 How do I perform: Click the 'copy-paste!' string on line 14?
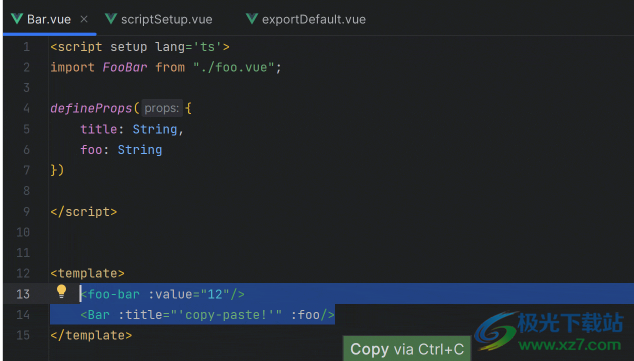[226, 315]
